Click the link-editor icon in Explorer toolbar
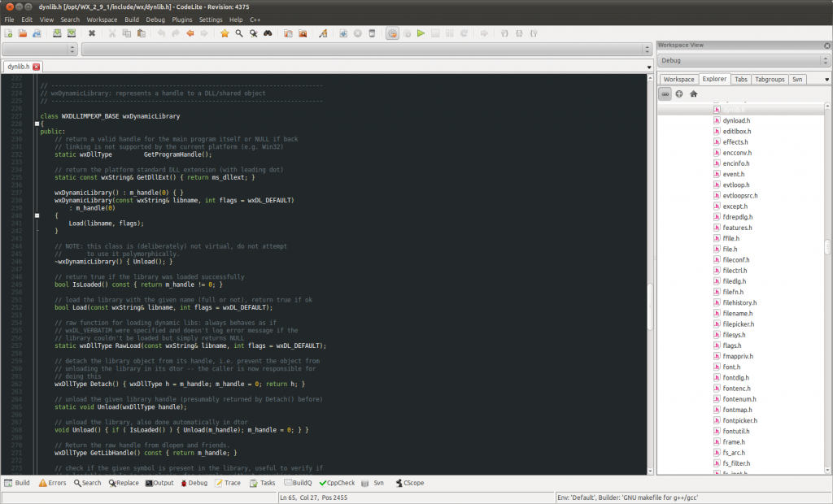This screenshot has width=833, height=504. click(665, 93)
